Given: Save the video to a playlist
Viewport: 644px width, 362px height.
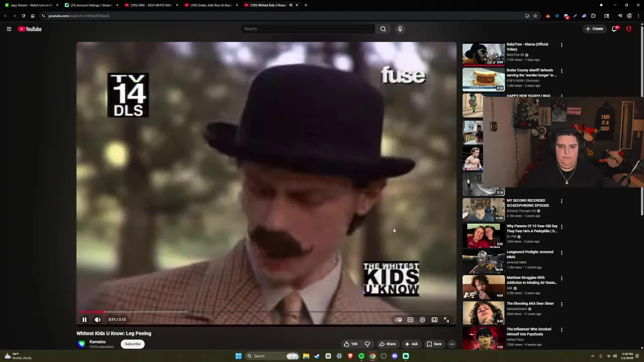Looking at the screenshot, I should coord(434,344).
